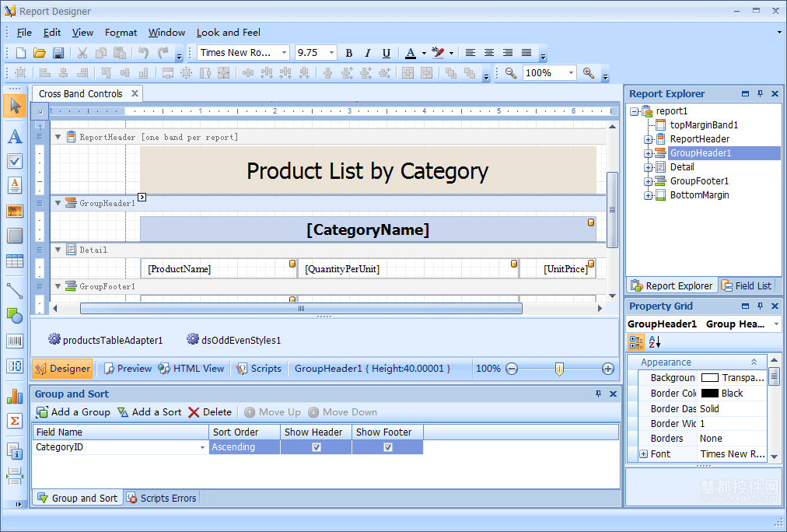Click the Black border color swatch

coord(710,393)
